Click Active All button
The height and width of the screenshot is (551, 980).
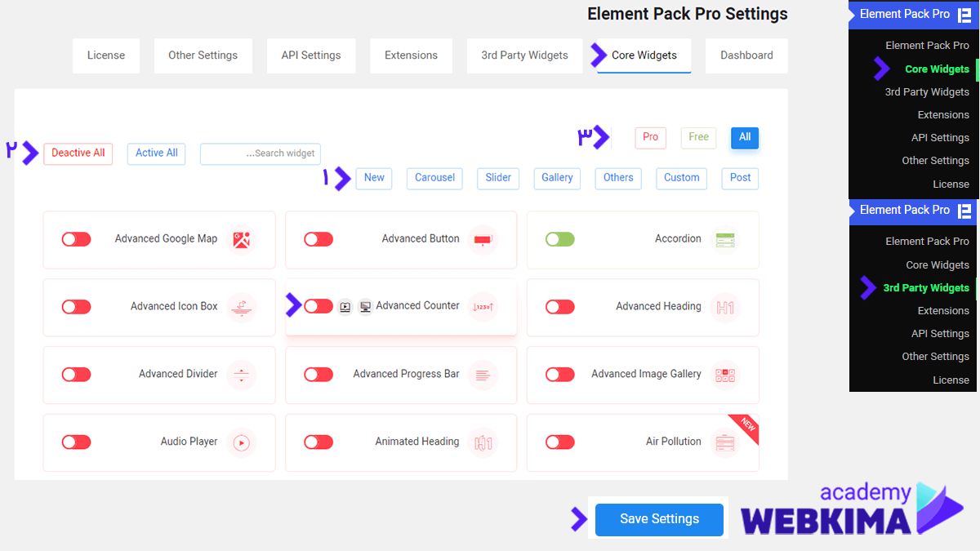pos(157,153)
